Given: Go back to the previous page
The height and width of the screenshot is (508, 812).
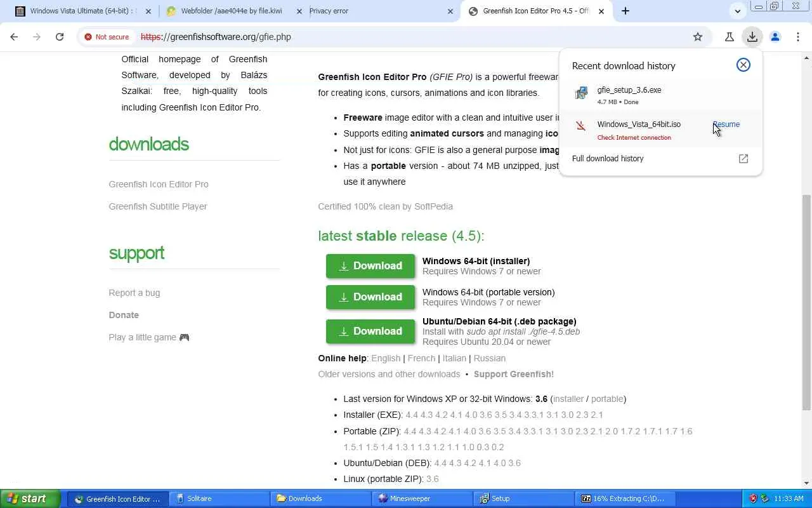Looking at the screenshot, I should [14, 37].
